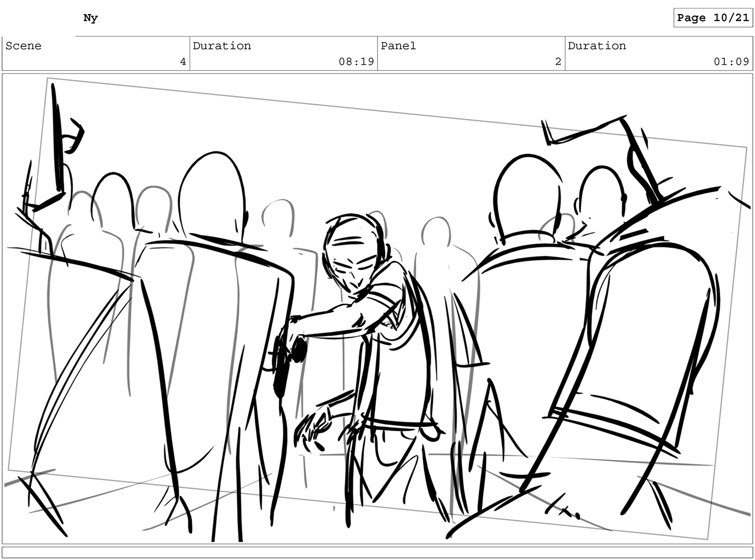Viewport: 755px width, 560px height.
Task: Select the Scene label in header
Action: pos(24,46)
